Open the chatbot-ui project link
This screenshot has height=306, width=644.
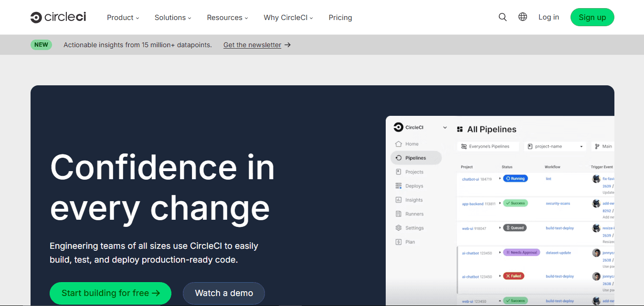click(x=470, y=179)
